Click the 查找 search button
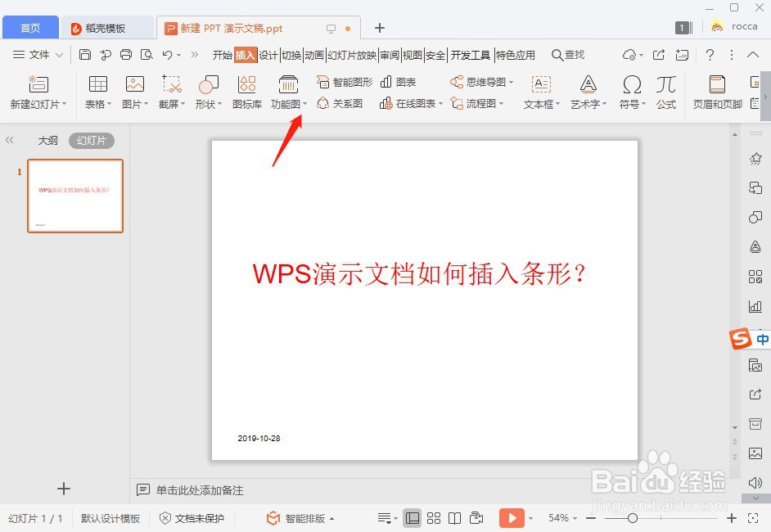The height and width of the screenshot is (532, 771). click(568, 55)
